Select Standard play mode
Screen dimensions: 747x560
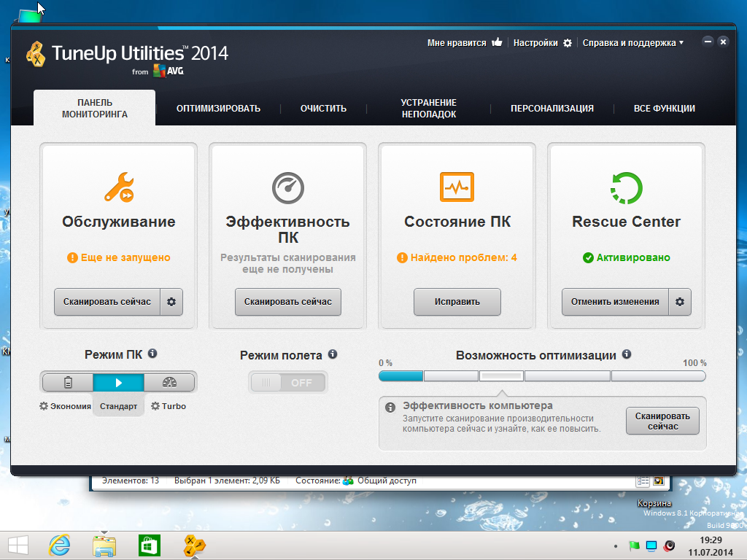119,382
